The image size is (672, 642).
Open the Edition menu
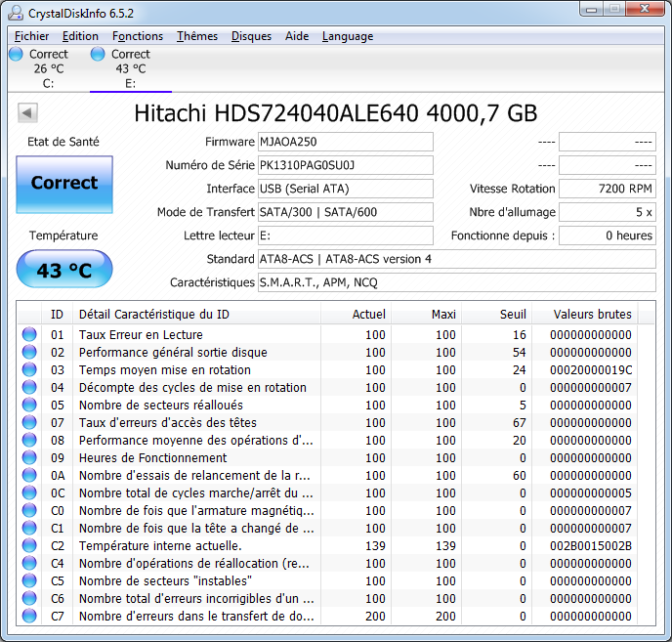click(x=80, y=36)
